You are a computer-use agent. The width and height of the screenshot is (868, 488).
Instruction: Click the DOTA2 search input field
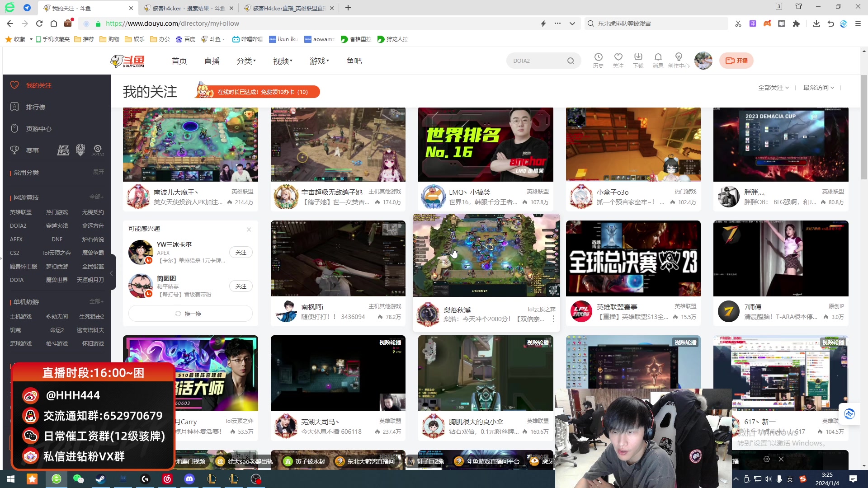[538, 61]
